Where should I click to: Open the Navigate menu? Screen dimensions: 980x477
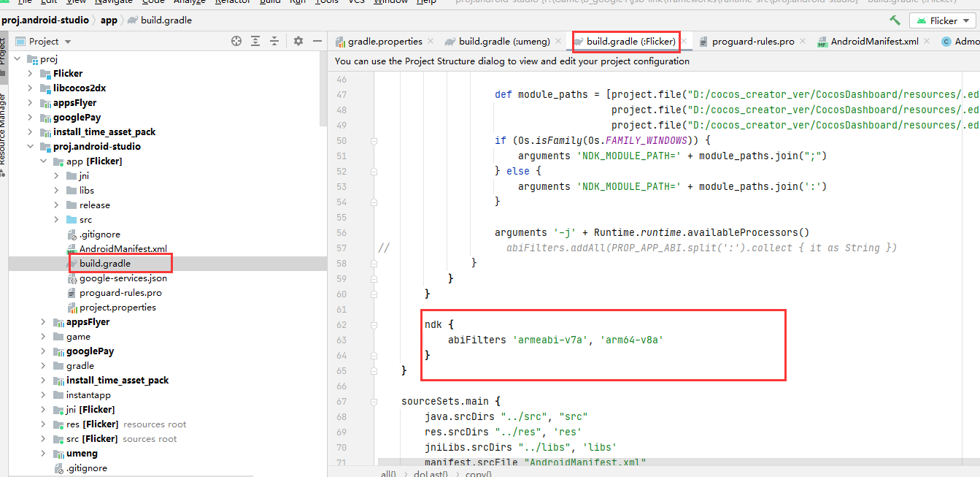tap(113, 2)
